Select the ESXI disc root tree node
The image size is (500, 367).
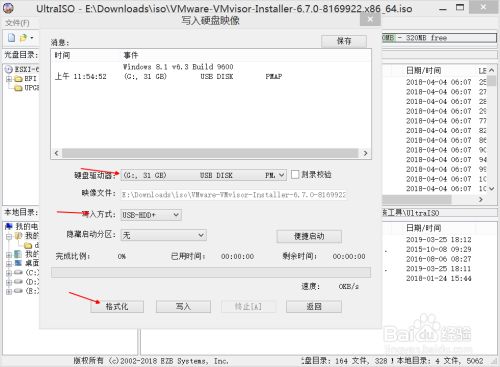click(x=22, y=69)
